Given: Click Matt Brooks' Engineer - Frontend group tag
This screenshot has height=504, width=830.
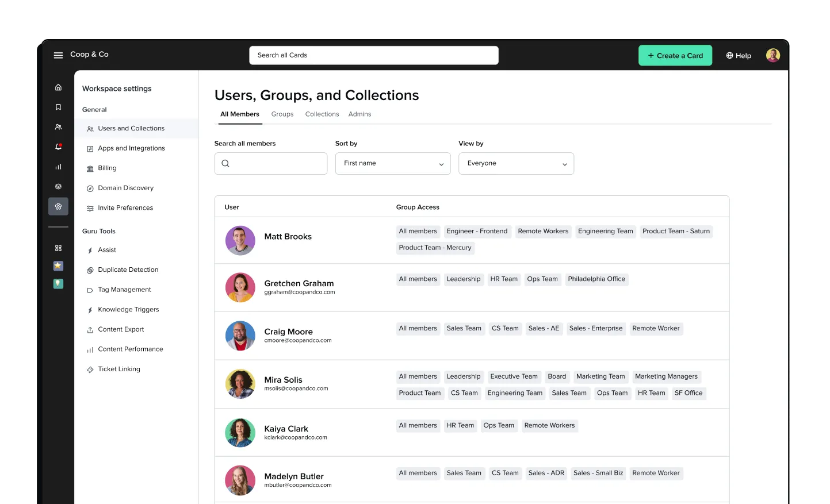Looking at the screenshot, I should (477, 232).
